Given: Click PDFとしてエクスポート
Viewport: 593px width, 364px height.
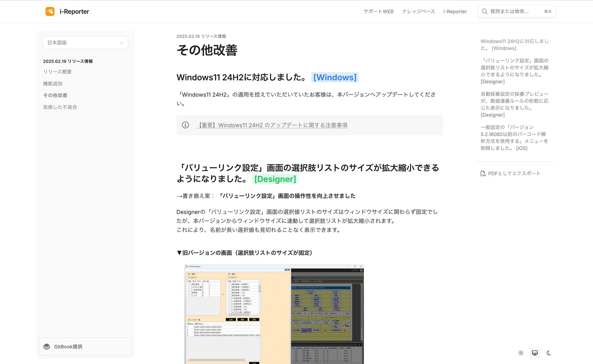Looking at the screenshot, I should pos(514,173).
